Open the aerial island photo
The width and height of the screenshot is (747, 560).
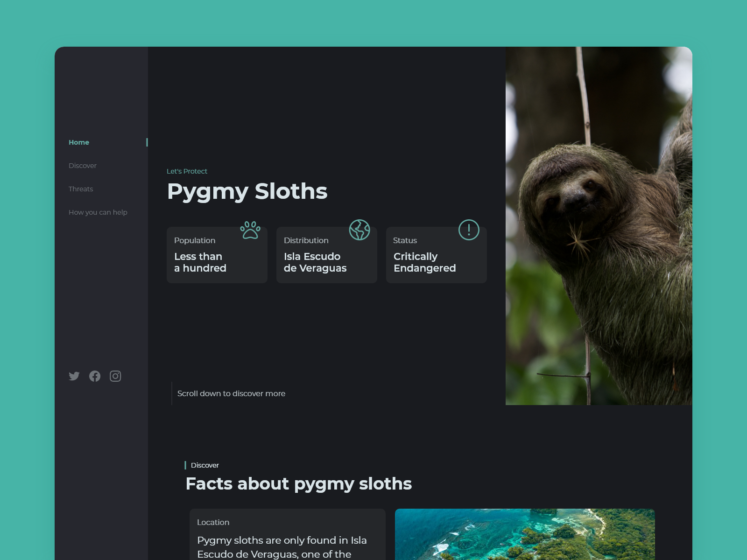(525, 534)
